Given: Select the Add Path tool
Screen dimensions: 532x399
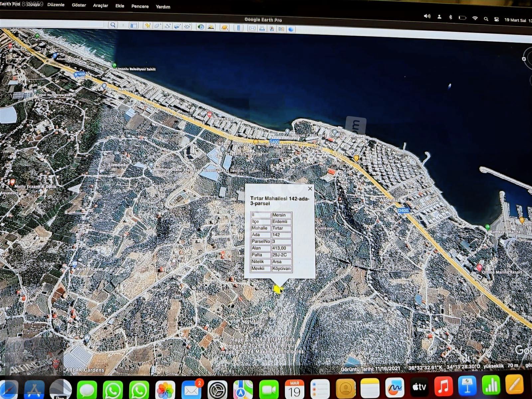Looking at the screenshot, I should 167,26.
